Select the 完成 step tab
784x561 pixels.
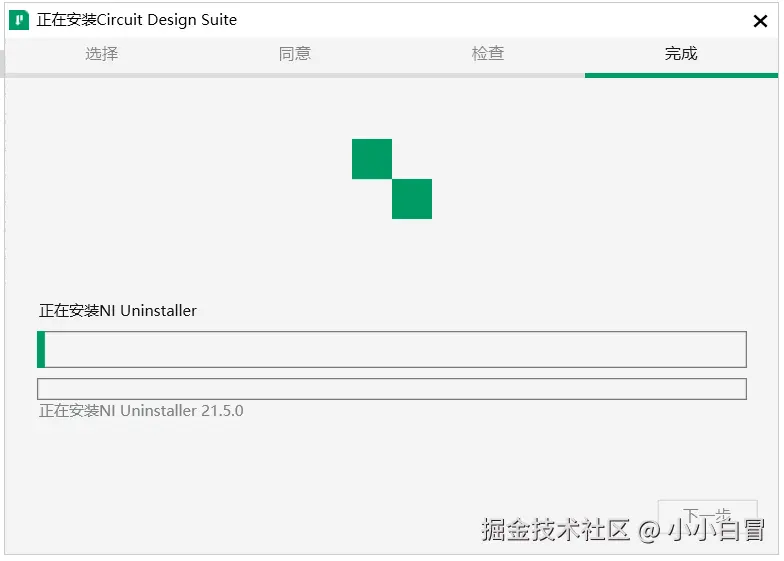[681, 54]
